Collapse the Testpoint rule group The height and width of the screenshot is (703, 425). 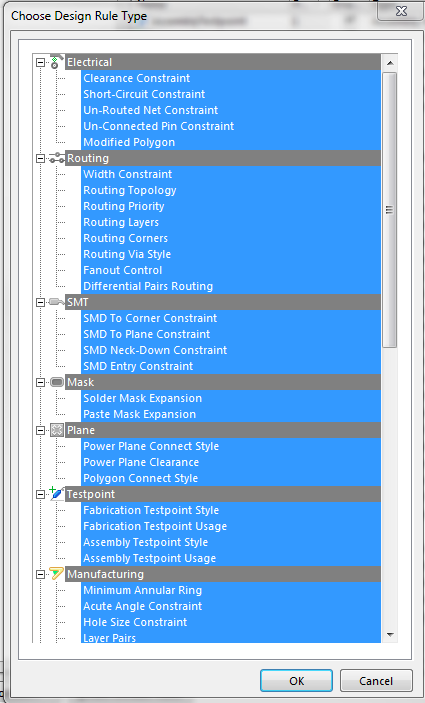pyautogui.click(x=41, y=494)
